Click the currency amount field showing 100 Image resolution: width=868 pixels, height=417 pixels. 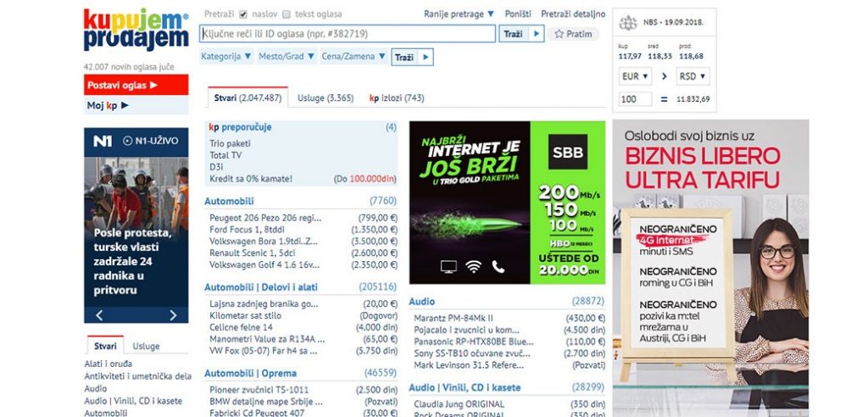point(636,99)
